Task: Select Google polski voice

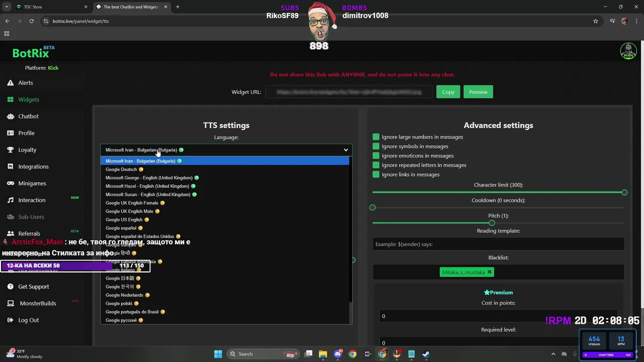Action: [x=225, y=303]
